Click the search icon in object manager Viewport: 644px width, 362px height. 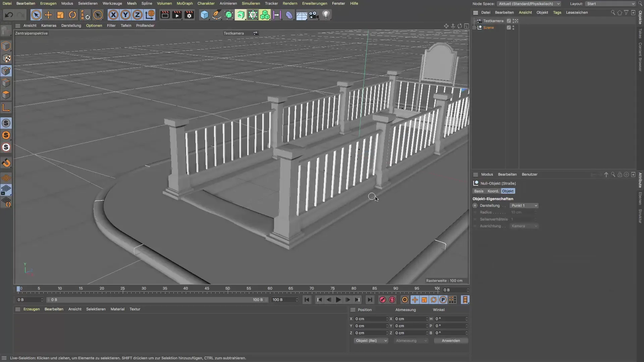(613, 12)
